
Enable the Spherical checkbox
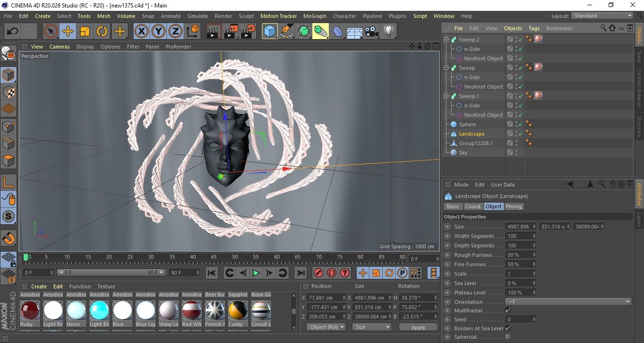508,336
